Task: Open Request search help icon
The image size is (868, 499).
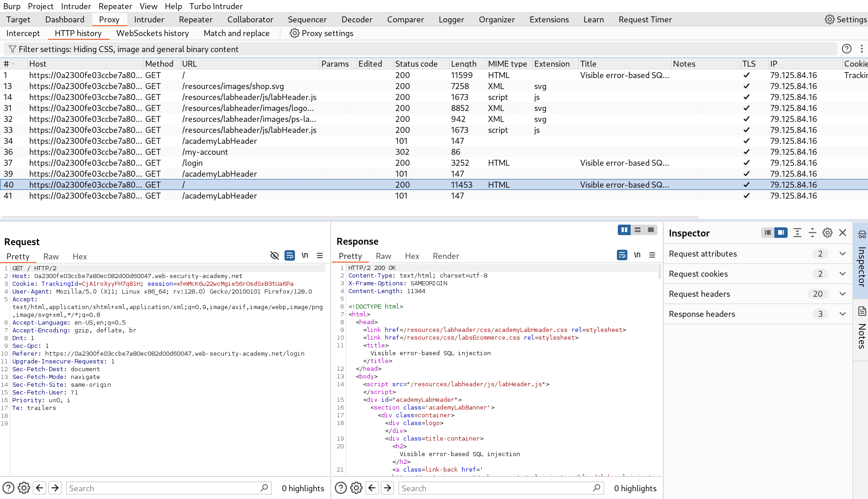Action: coord(8,488)
